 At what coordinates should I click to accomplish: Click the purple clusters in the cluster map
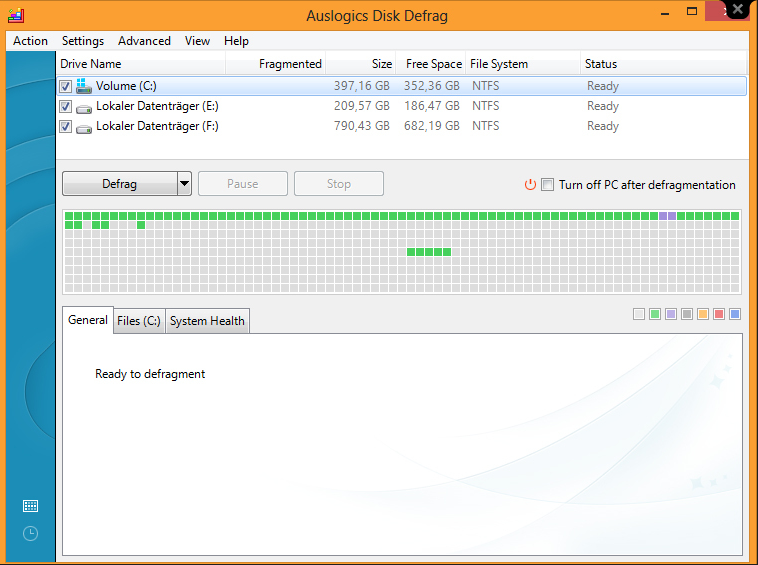[x=668, y=216]
